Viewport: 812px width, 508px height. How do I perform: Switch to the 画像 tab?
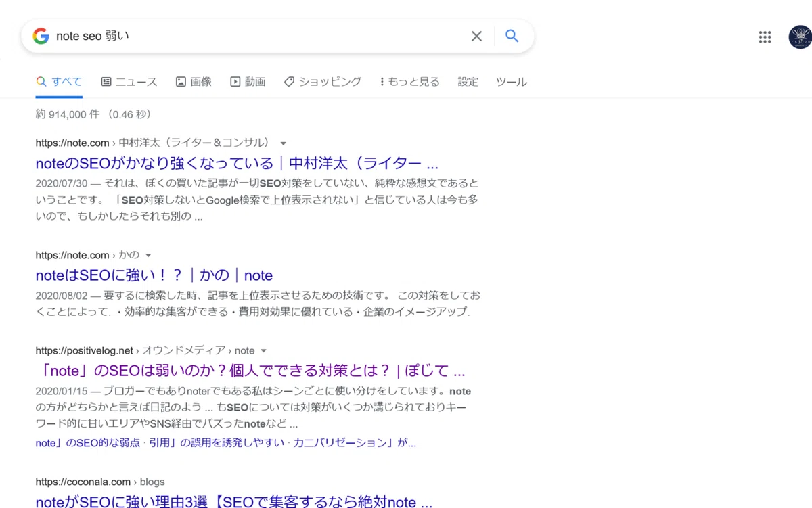[x=194, y=82]
